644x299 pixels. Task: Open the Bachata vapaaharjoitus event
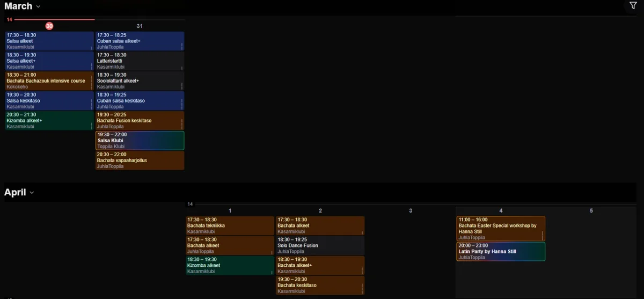click(x=140, y=161)
